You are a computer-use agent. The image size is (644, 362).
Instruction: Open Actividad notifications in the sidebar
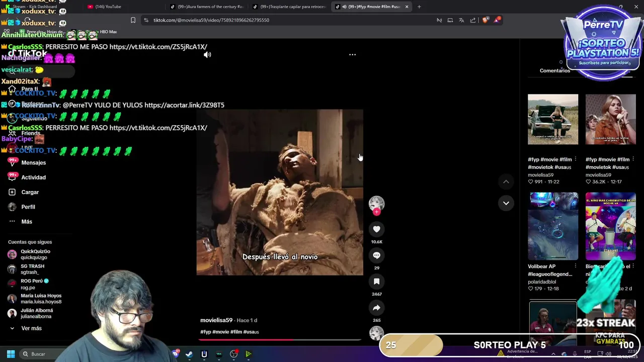click(x=33, y=177)
